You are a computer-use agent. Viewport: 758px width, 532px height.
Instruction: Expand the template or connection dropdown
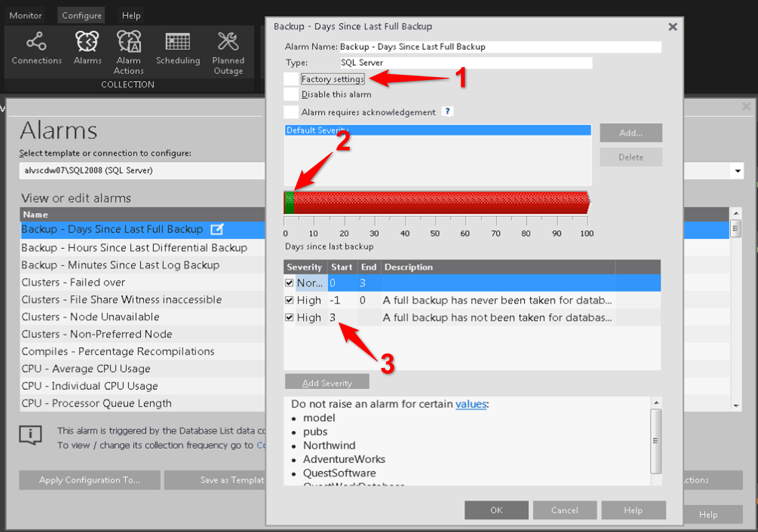click(738, 171)
